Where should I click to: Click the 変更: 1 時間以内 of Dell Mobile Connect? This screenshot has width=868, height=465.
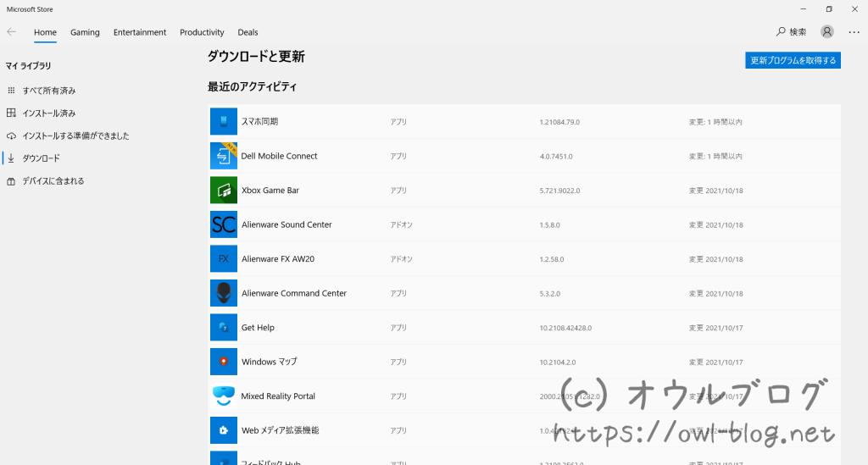pos(715,157)
